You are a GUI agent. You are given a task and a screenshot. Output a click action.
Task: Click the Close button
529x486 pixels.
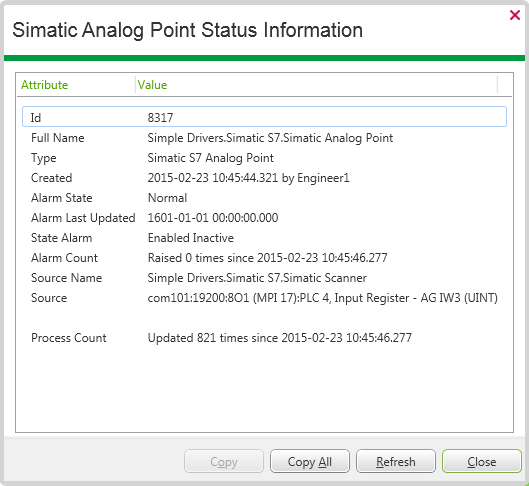(482, 461)
